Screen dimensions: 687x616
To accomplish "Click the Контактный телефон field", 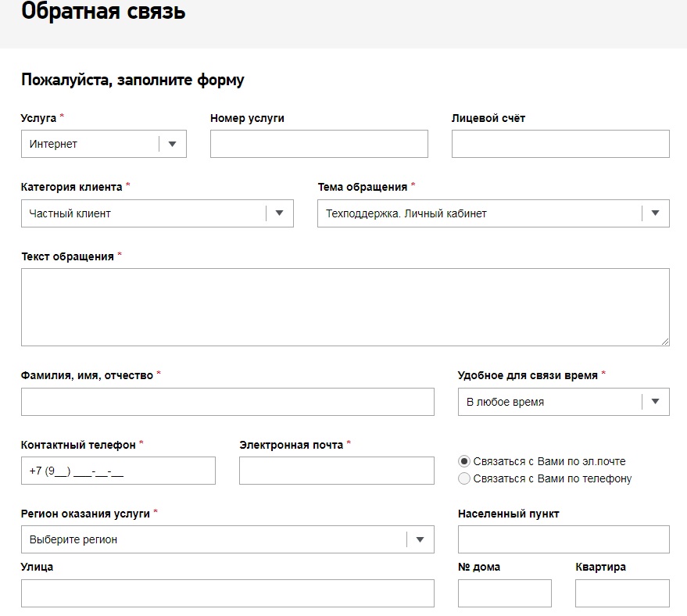I will 118,471.
